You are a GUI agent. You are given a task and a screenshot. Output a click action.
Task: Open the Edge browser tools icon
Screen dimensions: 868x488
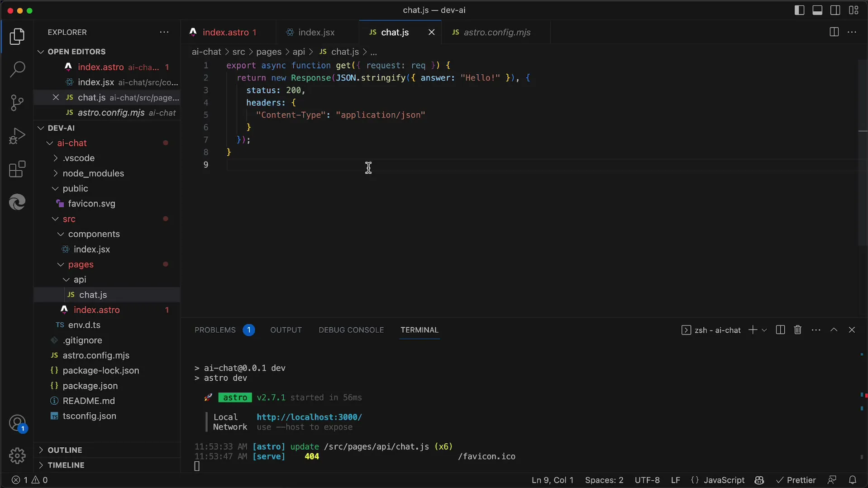17,202
